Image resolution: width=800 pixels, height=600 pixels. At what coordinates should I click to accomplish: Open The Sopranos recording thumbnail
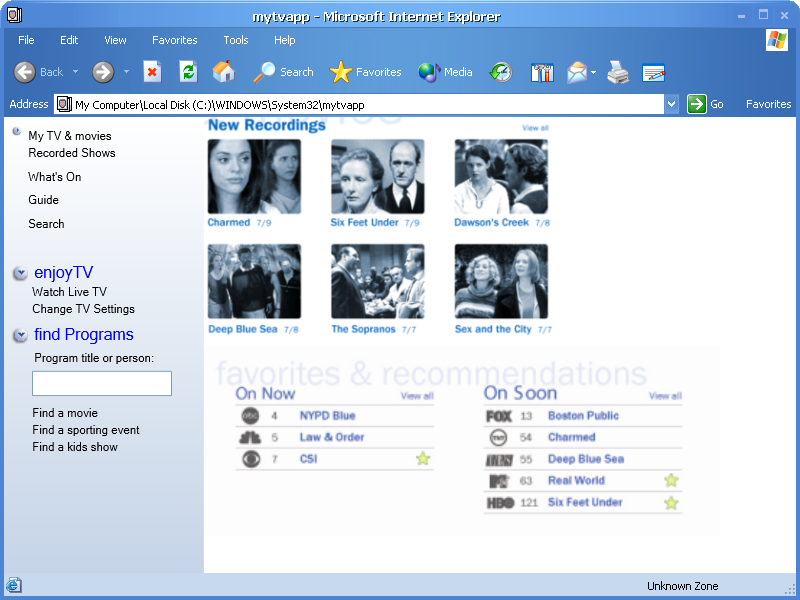378,281
